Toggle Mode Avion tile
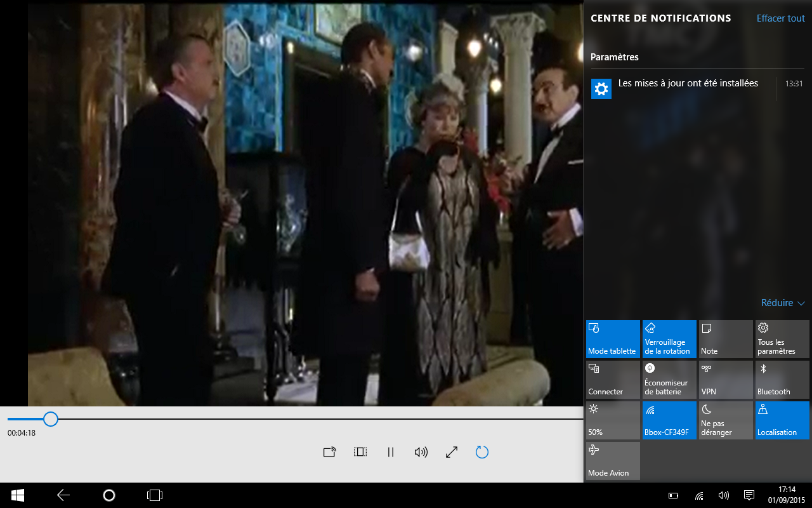 [613, 461]
